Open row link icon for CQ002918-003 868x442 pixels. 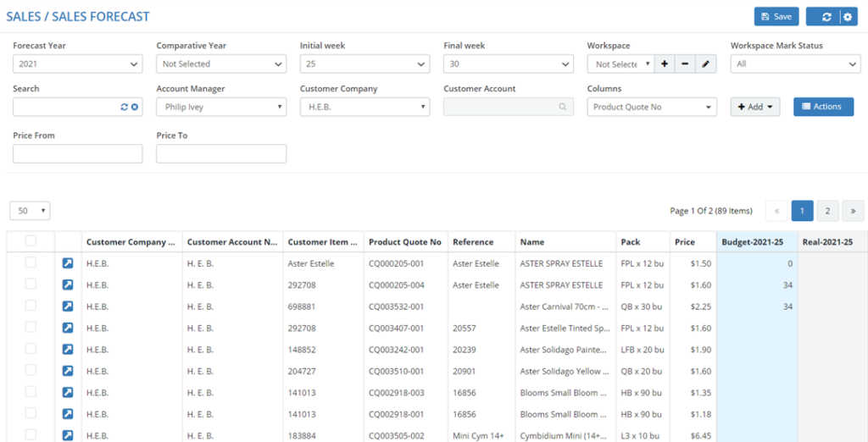68,393
